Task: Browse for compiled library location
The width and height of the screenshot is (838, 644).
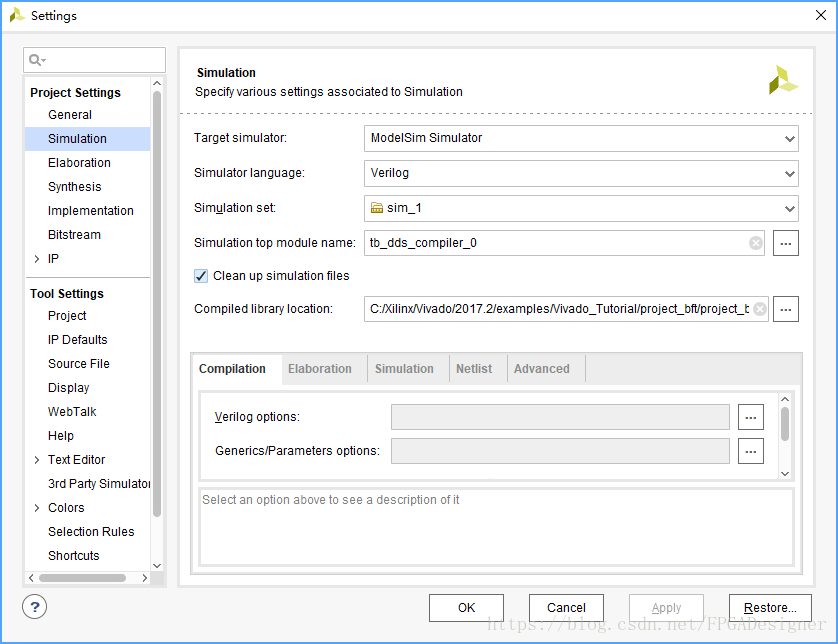Action: pyautogui.click(x=786, y=309)
